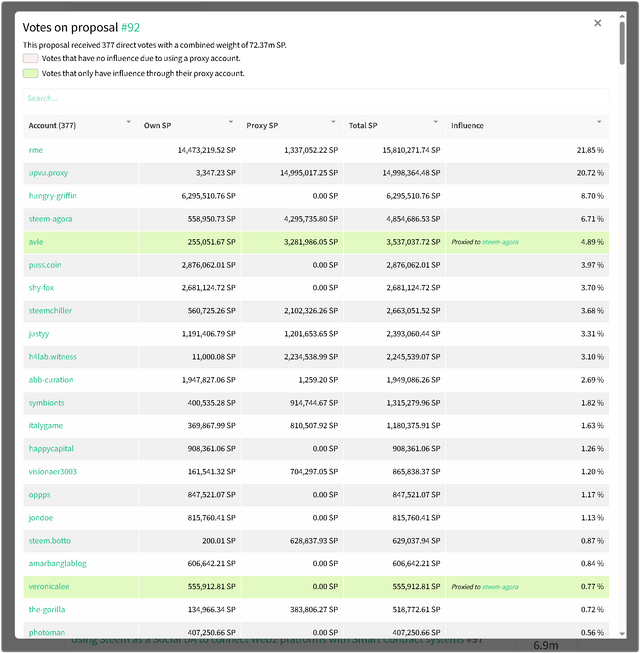The height and width of the screenshot is (653, 640).
Task: Select steem.botto Own SP 200.01 SP
Action: point(219,541)
